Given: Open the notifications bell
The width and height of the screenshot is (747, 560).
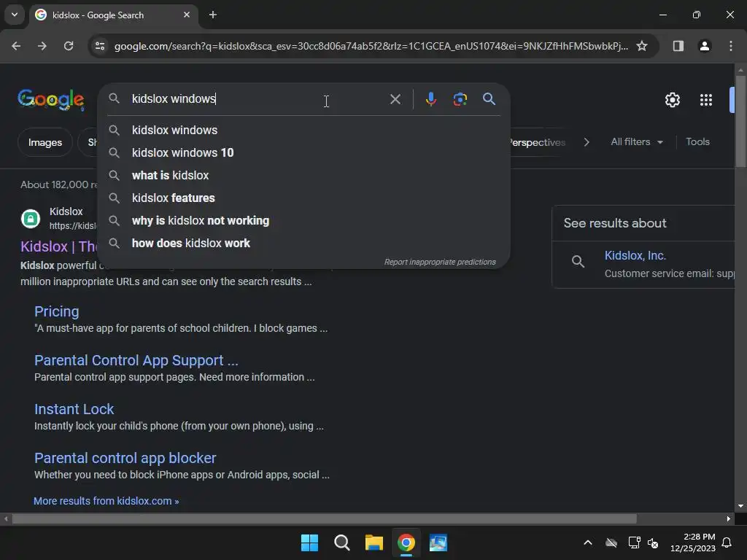Looking at the screenshot, I should (x=727, y=542).
